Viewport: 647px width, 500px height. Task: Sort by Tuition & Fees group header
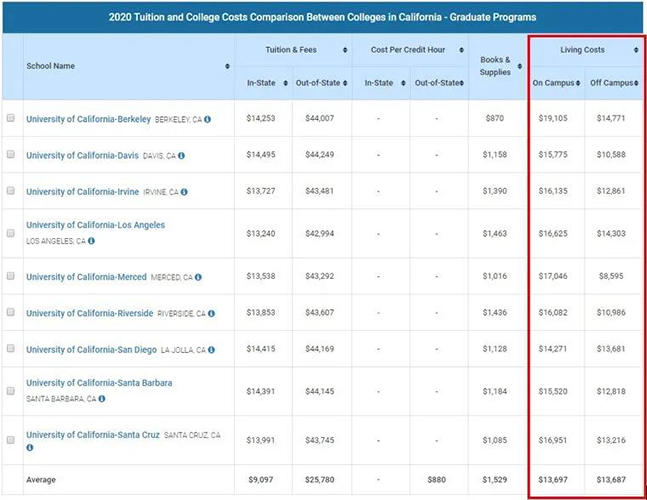click(x=345, y=50)
